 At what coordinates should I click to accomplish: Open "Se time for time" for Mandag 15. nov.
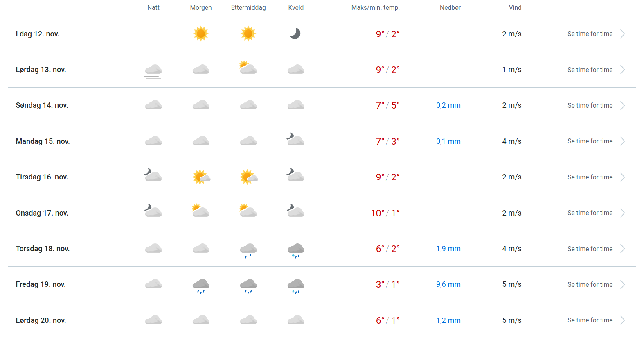pos(590,141)
